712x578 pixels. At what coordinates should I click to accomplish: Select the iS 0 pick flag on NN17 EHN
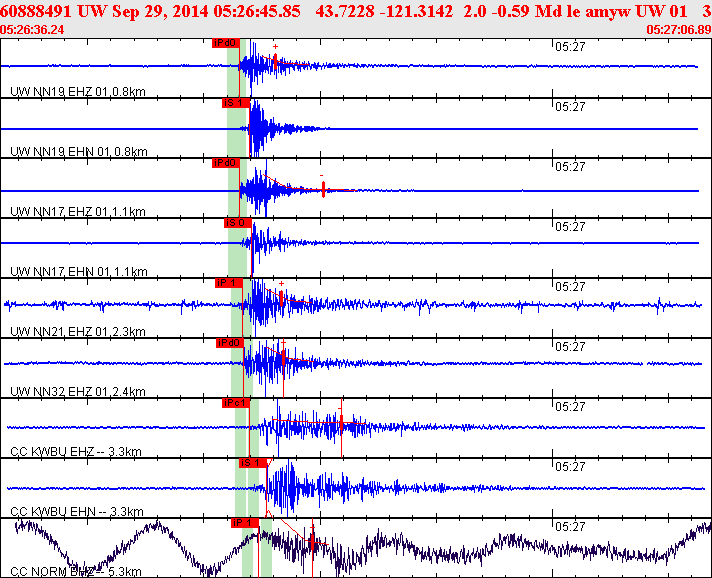(x=236, y=223)
